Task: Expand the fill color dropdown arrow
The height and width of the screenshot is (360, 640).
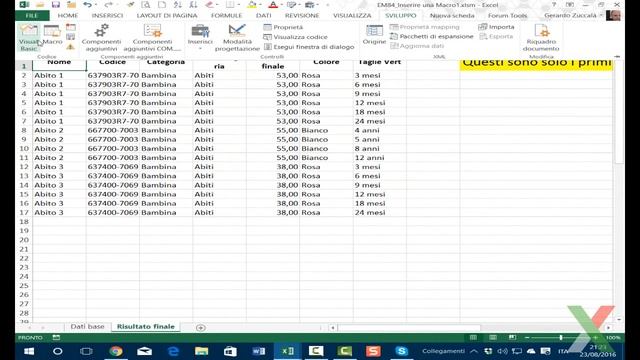Action: pos(260,5)
